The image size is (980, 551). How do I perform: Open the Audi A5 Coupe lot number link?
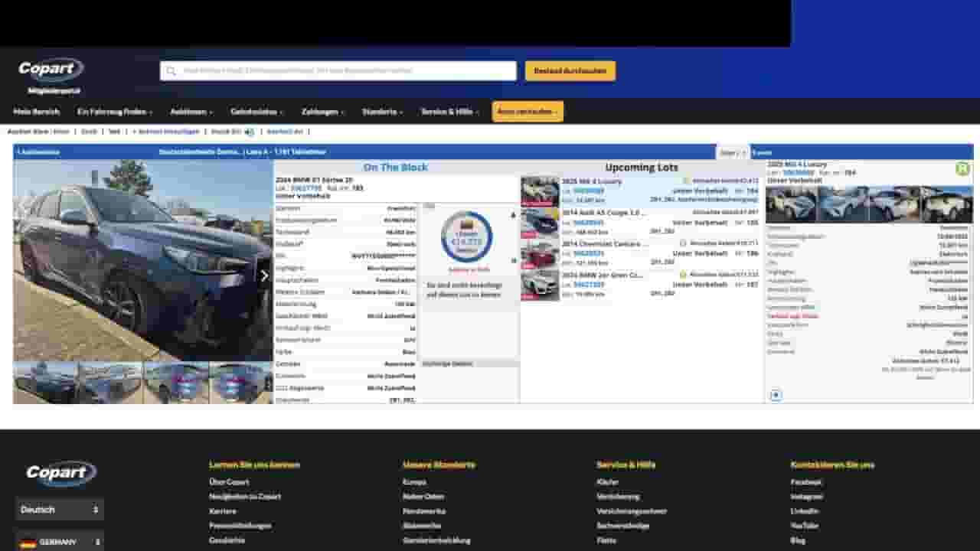589,222
